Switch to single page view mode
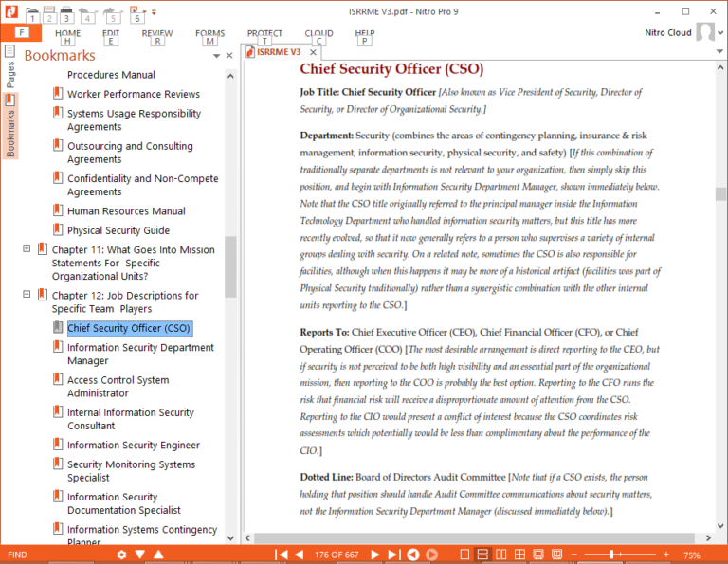 [x=464, y=555]
